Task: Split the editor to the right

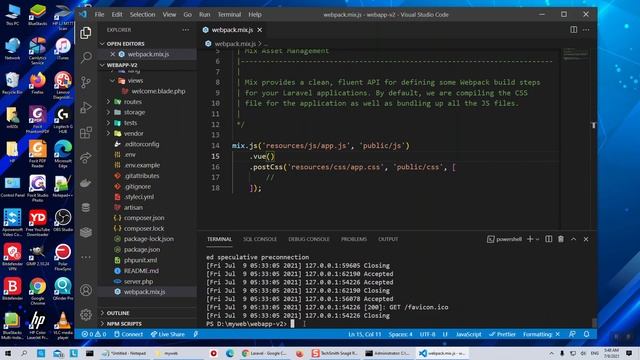Action: pyautogui.click(x=573, y=29)
